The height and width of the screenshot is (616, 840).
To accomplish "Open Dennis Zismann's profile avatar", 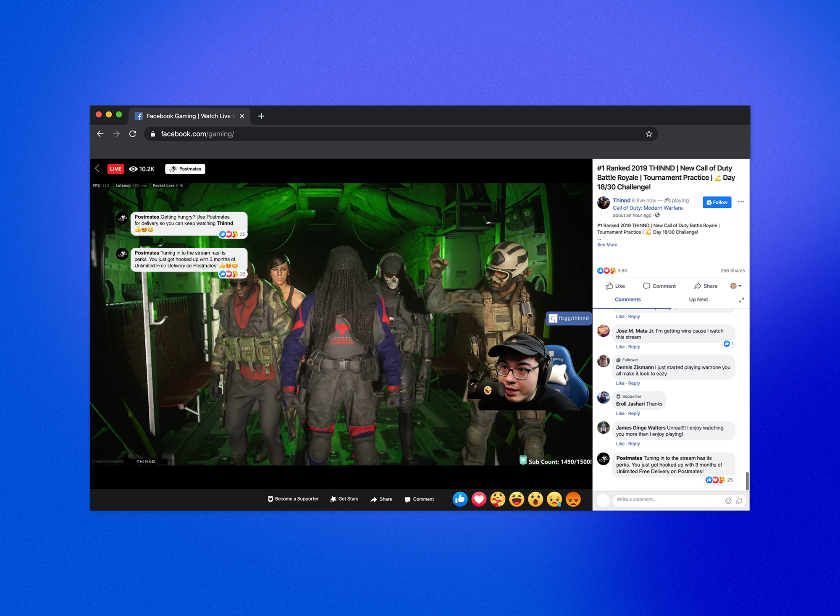I will (x=604, y=361).
